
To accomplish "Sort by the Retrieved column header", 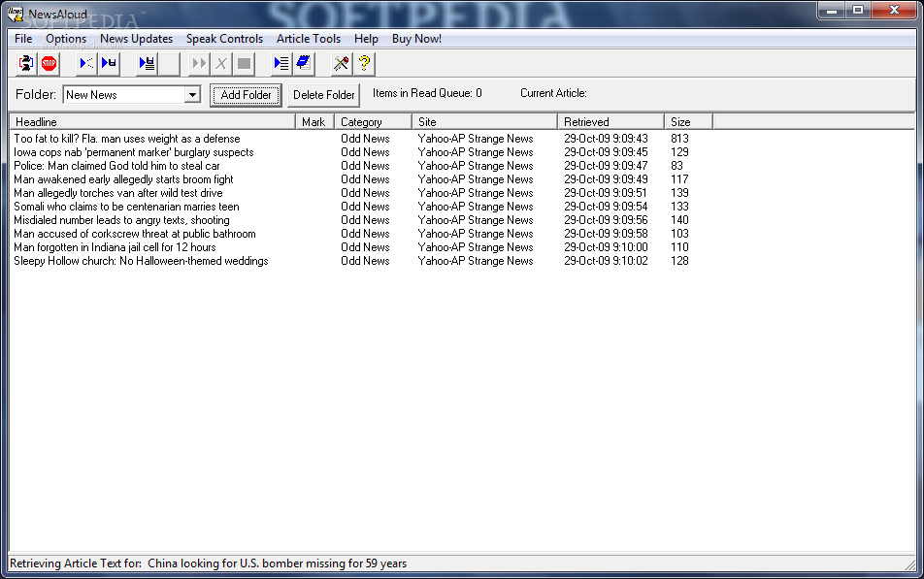I will click(x=610, y=122).
